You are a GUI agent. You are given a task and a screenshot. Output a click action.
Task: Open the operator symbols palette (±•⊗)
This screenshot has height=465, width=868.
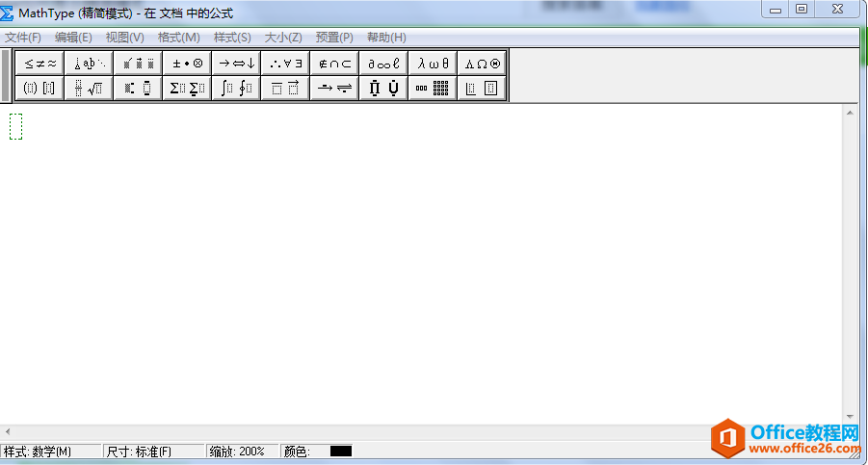pyautogui.click(x=187, y=64)
